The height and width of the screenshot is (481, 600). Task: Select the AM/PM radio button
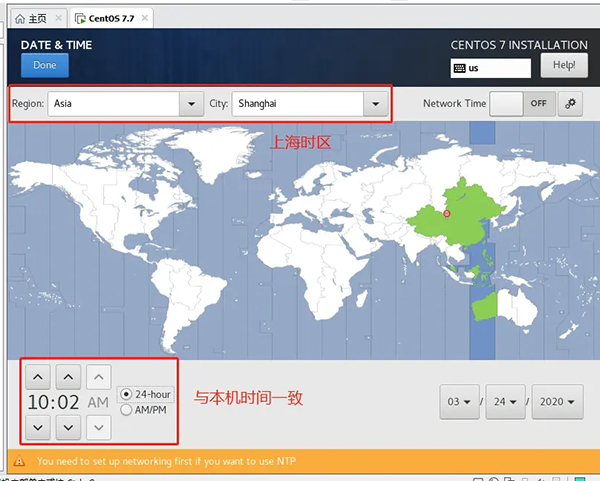click(126, 409)
